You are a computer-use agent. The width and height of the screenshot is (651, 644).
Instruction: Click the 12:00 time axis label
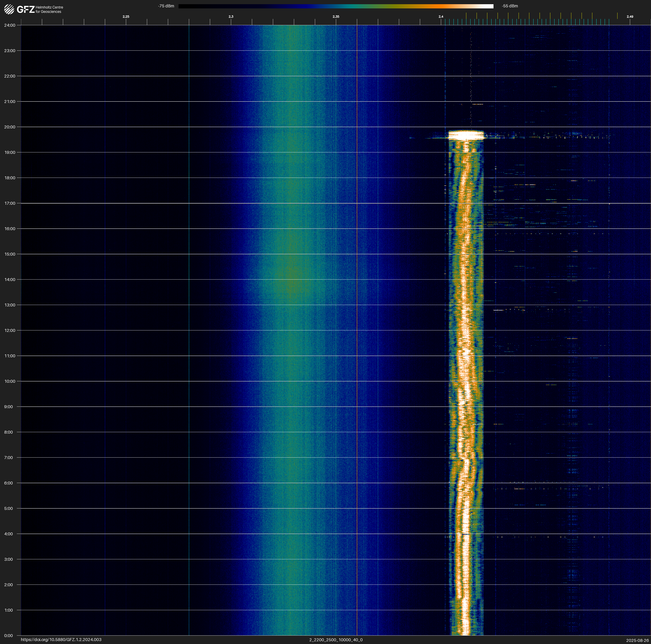10,330
